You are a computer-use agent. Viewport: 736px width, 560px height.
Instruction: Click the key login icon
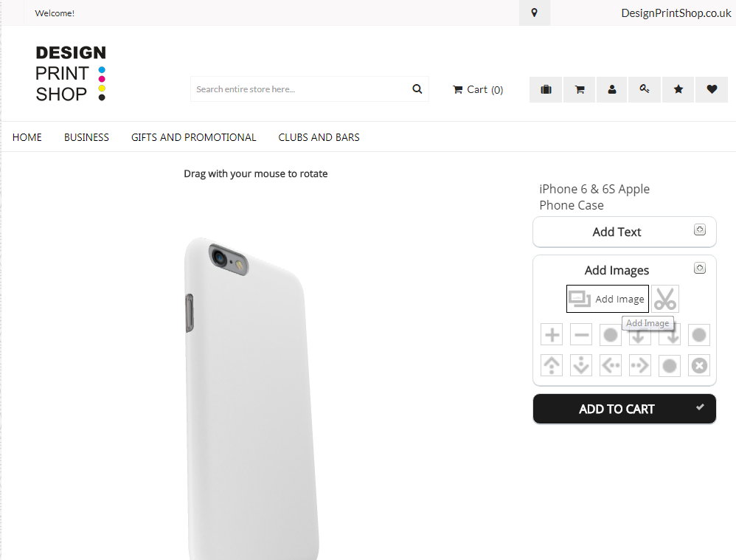(x=645, y=89)
